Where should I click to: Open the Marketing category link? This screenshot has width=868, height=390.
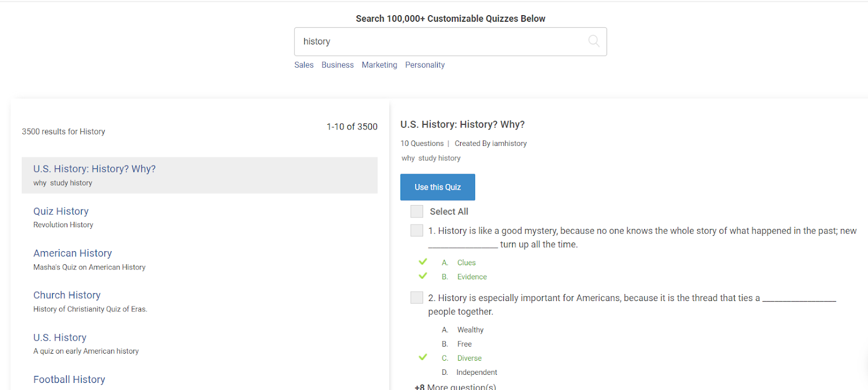tap(379, 65)
